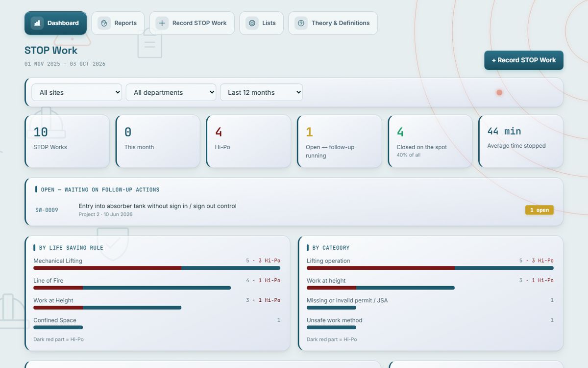Click the Lifting operation label
Screen dimensions: 588x368
pos(328,261)
